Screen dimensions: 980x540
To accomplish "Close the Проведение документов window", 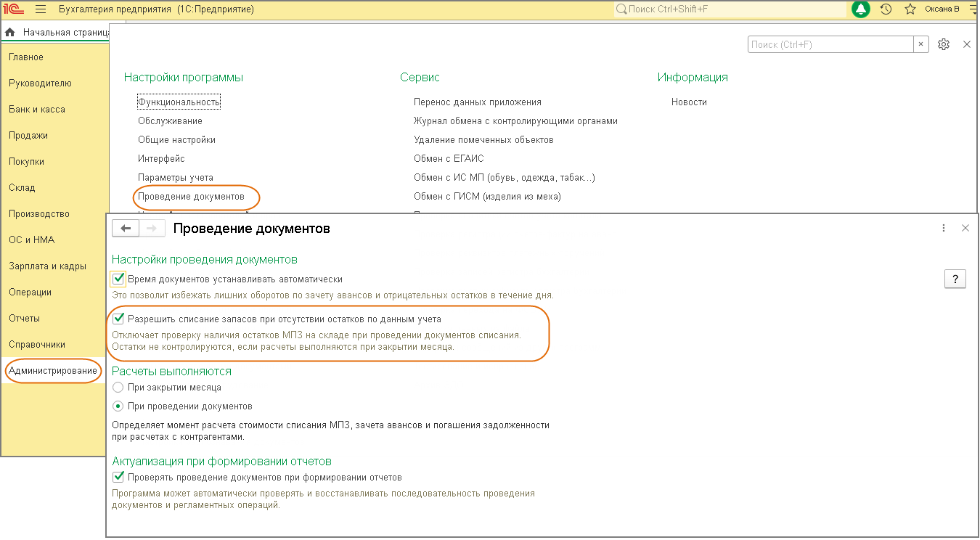I will point(965,228).
